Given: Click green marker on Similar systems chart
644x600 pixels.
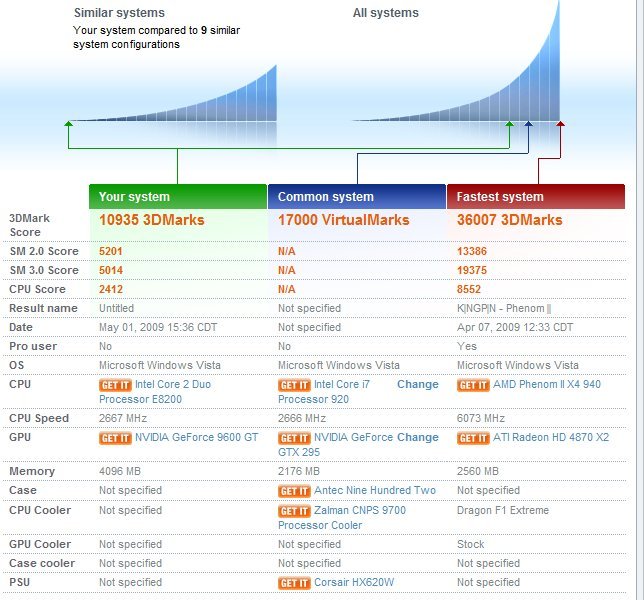Looking at the screenshot, I should pos(69,124).
